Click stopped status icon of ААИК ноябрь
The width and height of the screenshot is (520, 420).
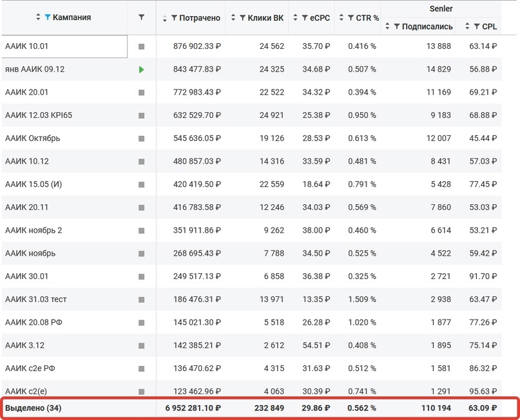[x=142, y=254]
